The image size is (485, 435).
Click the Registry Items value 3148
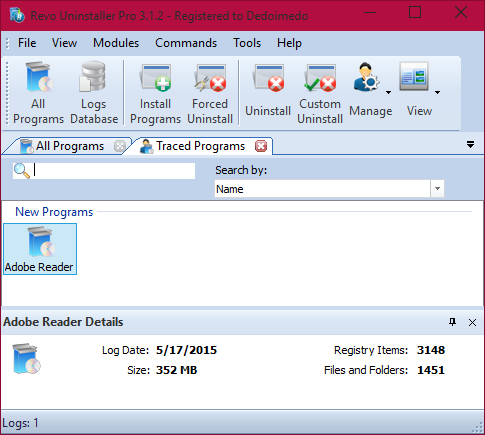[431, 350]
